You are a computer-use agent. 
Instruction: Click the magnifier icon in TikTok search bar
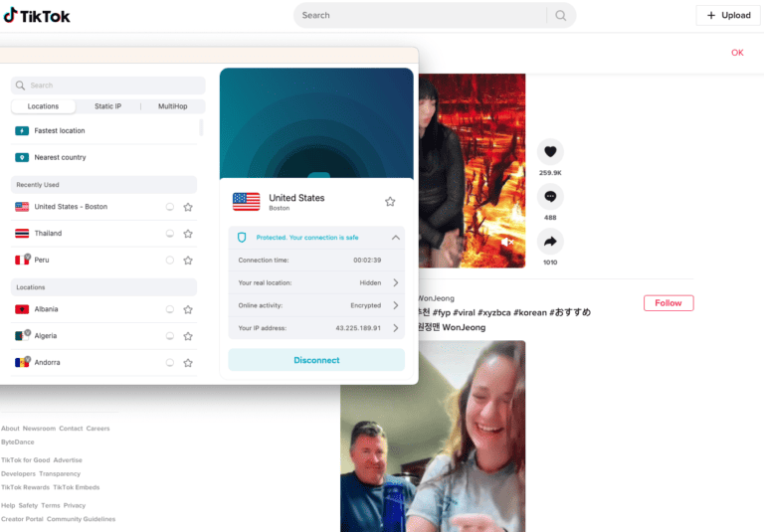click(561, 16)
